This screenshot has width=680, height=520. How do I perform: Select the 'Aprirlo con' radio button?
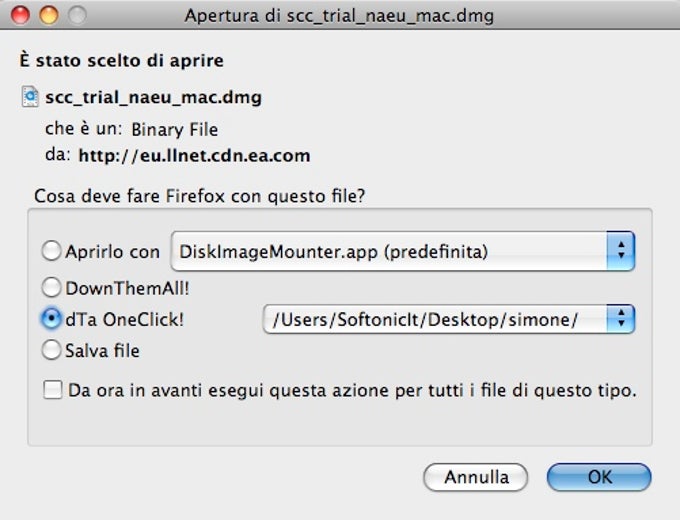coord(51,251)
